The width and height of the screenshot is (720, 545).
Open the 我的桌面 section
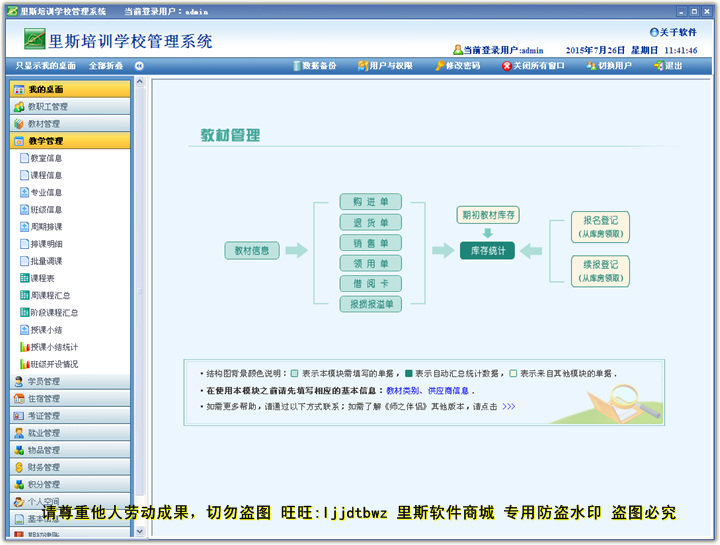click(70, 89)
